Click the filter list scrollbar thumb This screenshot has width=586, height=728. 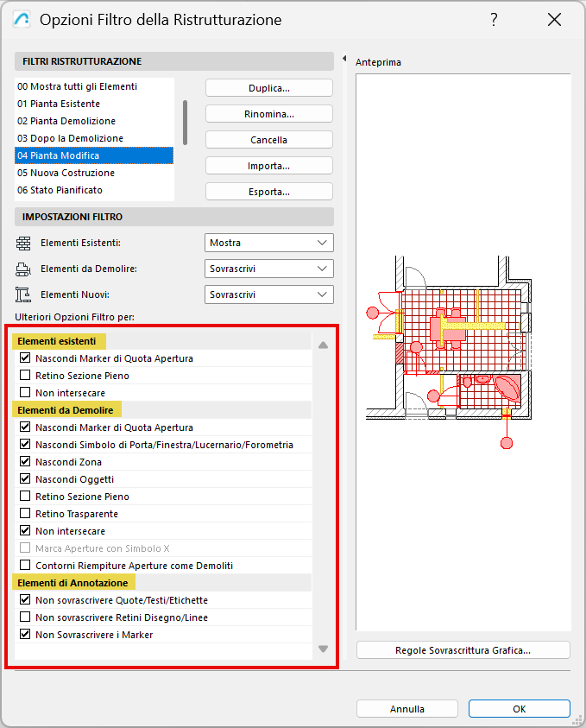[186, 123]
